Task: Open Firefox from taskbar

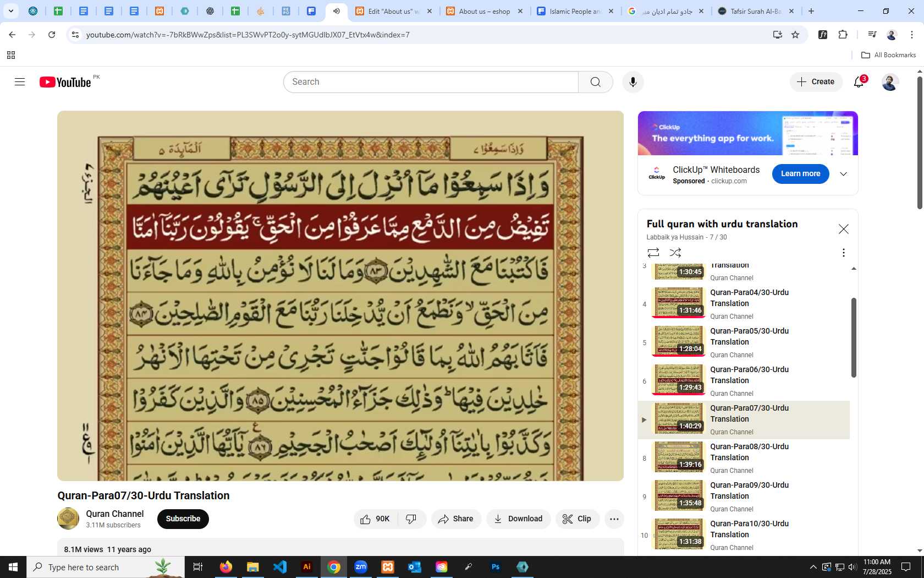Action: click(x=226, y=567)
